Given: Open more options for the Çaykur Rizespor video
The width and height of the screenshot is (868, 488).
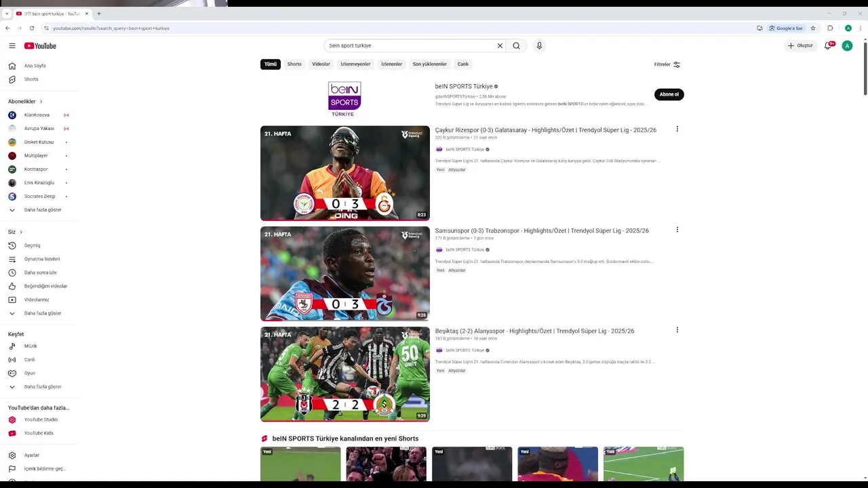Looking at the screenshot, I should [x=677, y=129].
